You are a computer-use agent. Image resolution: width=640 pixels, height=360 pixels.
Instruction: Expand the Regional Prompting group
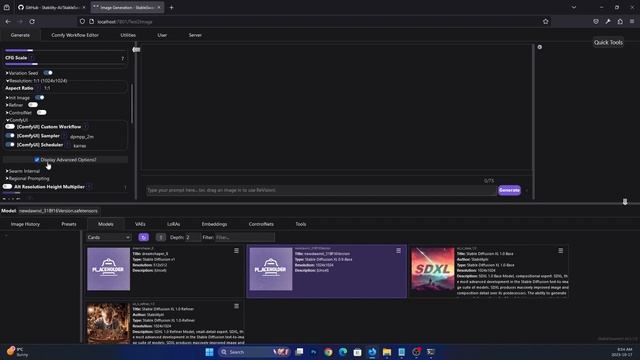point(27,178)
